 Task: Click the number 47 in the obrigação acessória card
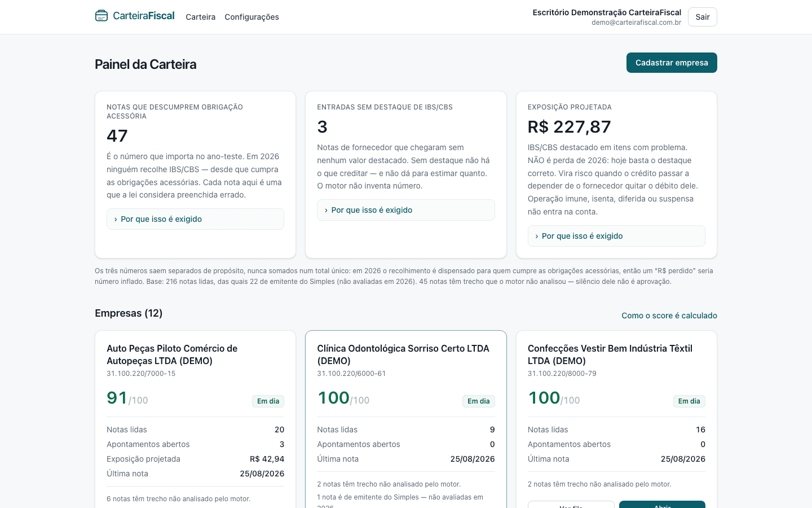(x=117, y=136)
